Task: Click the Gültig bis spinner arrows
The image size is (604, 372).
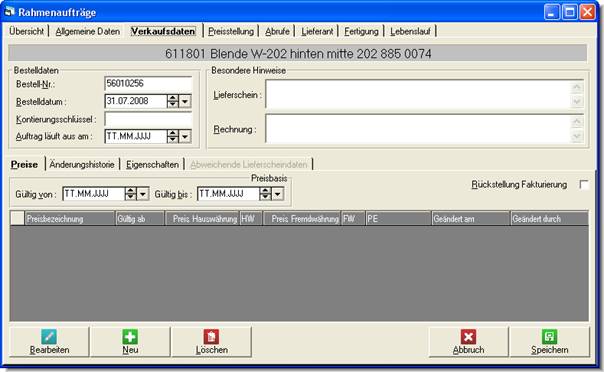Action: point(265,194)
